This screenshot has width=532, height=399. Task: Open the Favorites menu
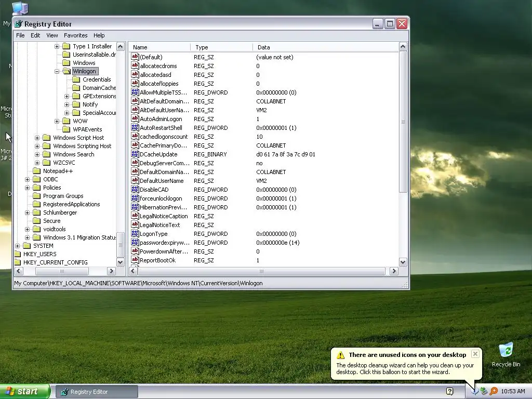76,35
